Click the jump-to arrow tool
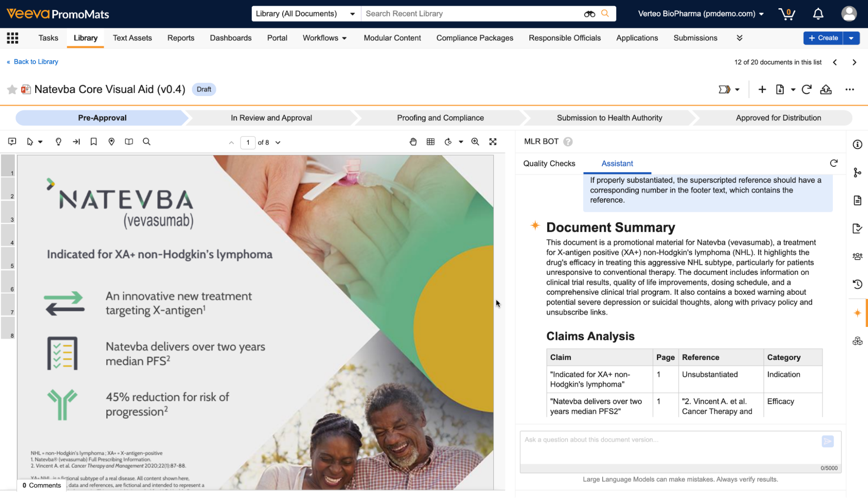The width and height of the screenshot is (868, 498). [76, 142]
